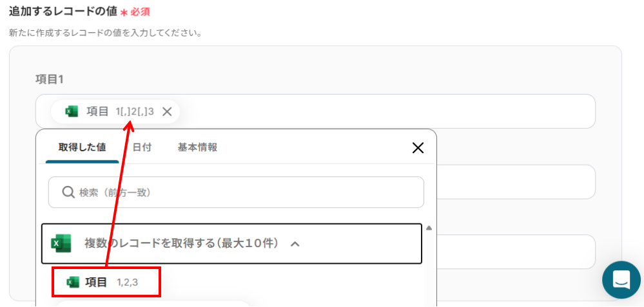This screenshot has width=644, height=307.
Task: Open the 日付 tab
Action: pos(142,147)
